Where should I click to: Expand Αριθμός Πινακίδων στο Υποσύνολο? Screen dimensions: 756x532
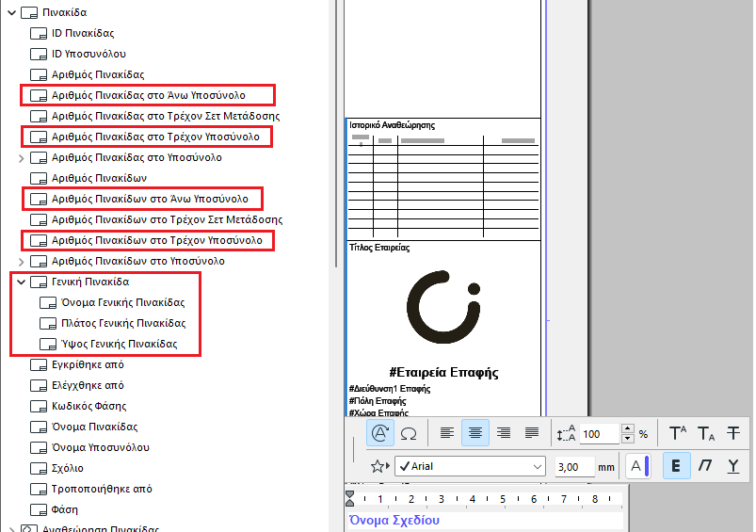pyautogui.click(x=22, y=262)
